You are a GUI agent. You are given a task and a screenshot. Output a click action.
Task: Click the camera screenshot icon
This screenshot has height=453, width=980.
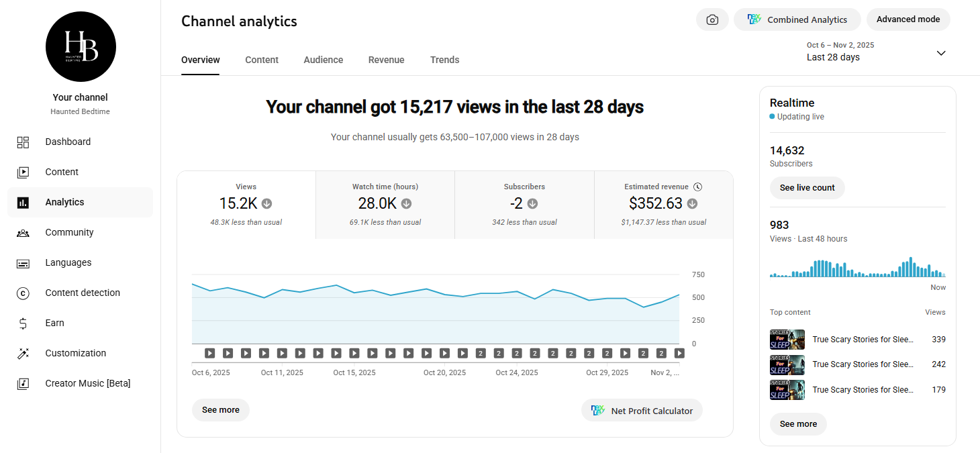coord(712,20)
